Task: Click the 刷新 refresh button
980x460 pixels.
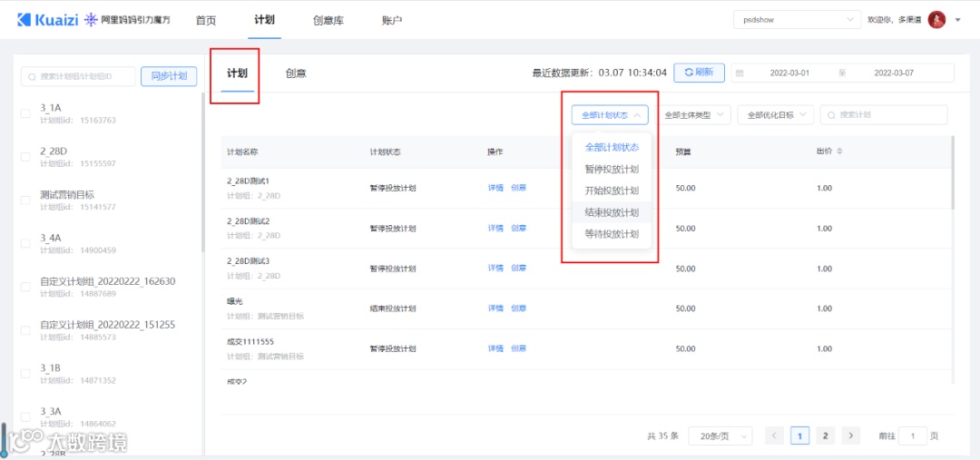Action: tap(699, 73)
